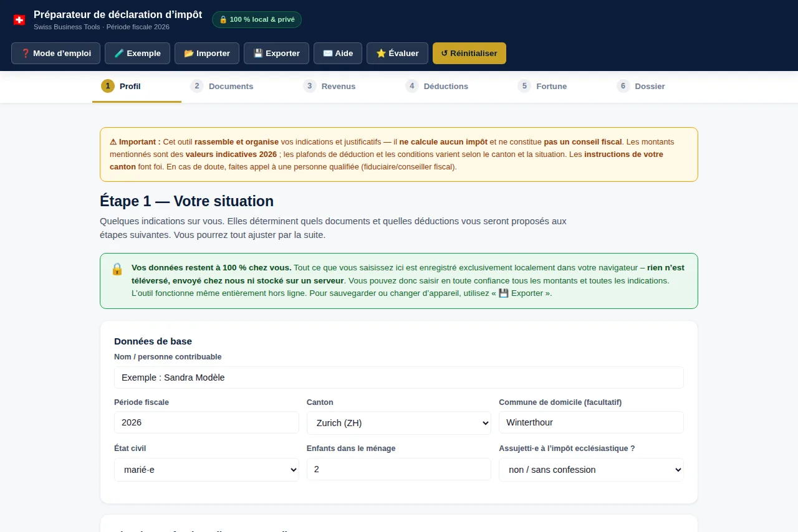The image size is (798, 532).
Task: Click the Évaluer star button
Action: 397,53
